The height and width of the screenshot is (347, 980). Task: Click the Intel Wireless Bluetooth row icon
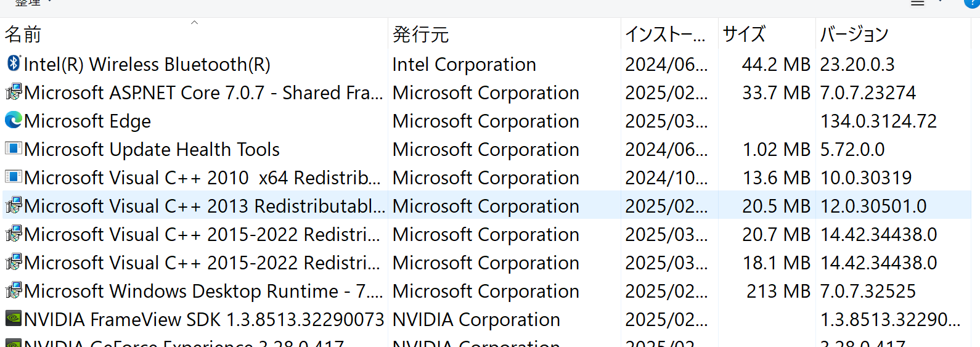click(14, 63)
